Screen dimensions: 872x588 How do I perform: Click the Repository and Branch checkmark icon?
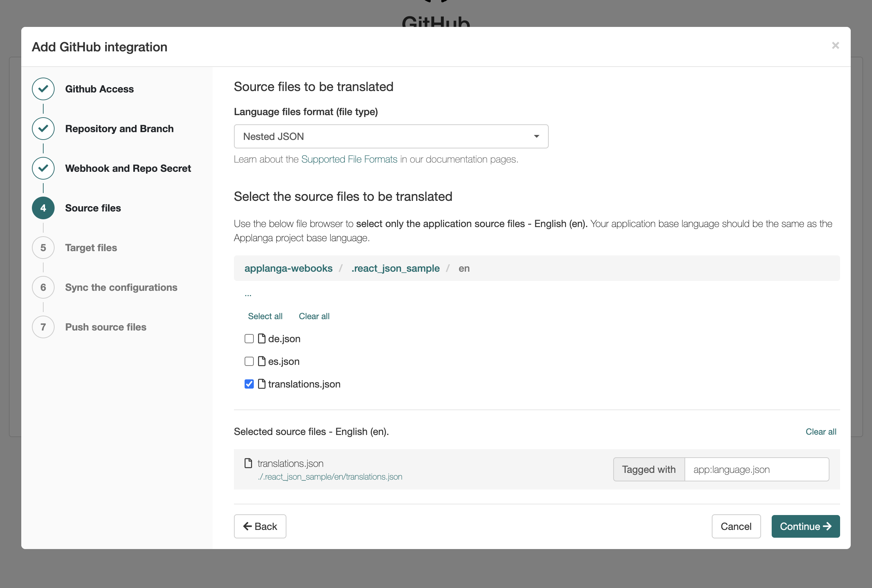click(43, 129)
